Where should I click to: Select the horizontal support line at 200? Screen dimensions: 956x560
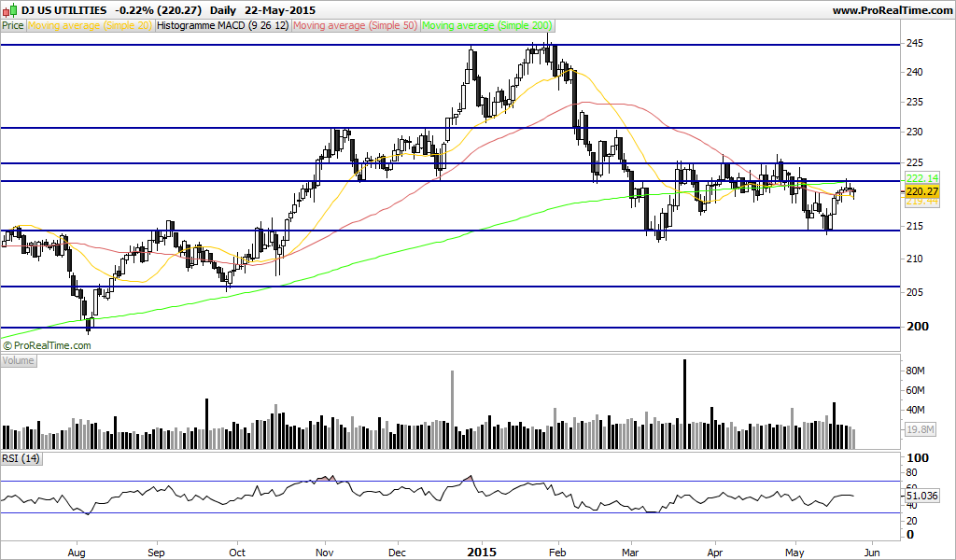click(450, 328)
